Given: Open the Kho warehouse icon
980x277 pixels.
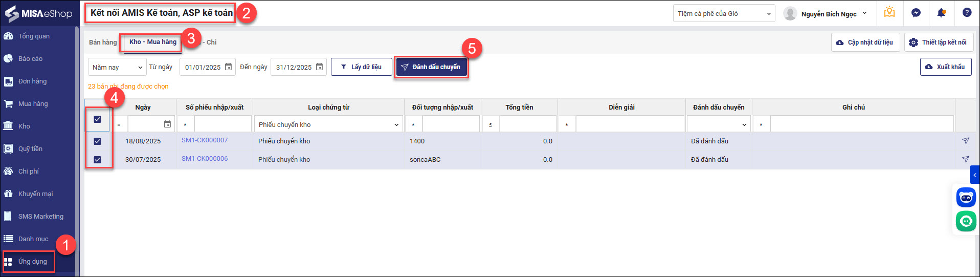Looking at the screenshot, I should click(8, 126).
